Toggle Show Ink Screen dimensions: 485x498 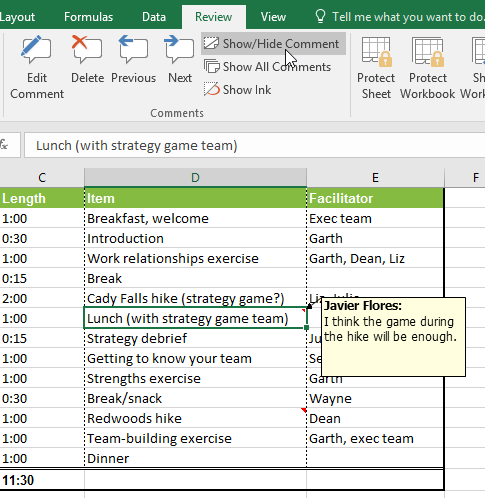pyautogui.click(x=238, y=90)
